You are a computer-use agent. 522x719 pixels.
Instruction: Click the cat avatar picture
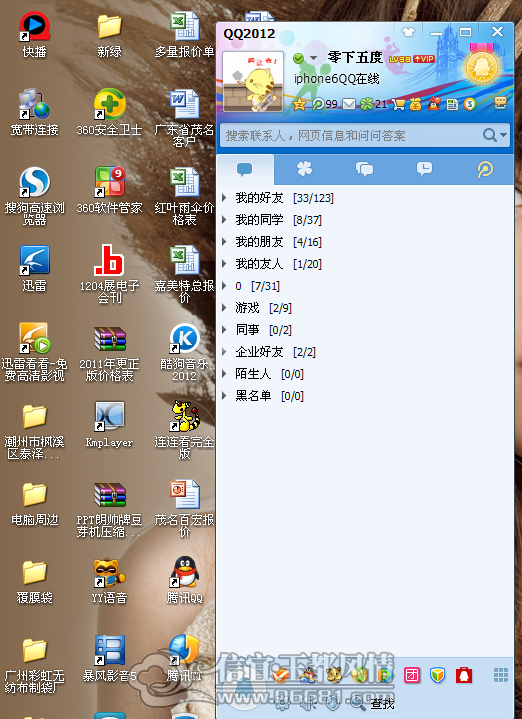pos(253,82)
